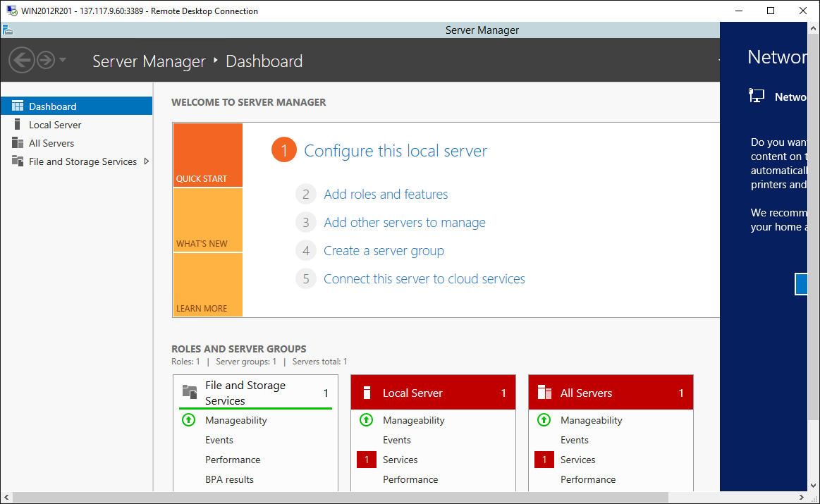Click the forward navigation arrow

pos(46,60)
